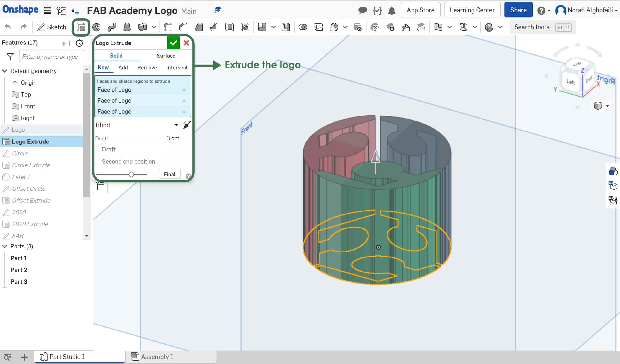The height and width of the screenshot is (364, 620).
Task: Collapse the Parts (3) list
Action: [5, 246]
